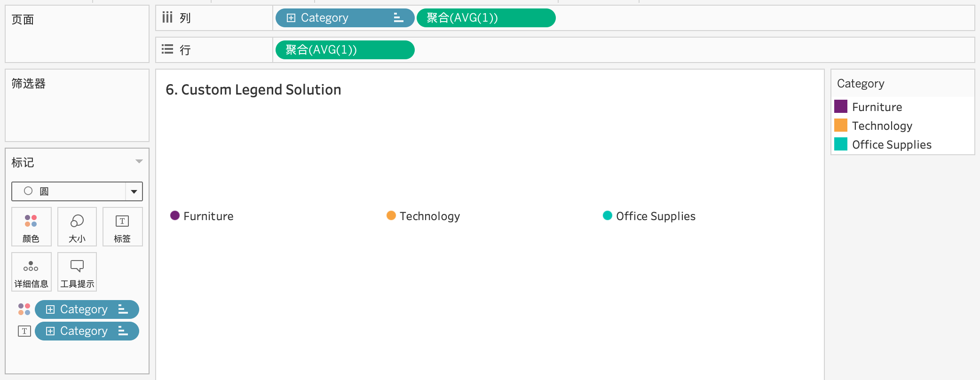Viewport: 980px width, 380px height.
Task: Click the sheet title Custom Legend Solution
Action: (253, 90)
